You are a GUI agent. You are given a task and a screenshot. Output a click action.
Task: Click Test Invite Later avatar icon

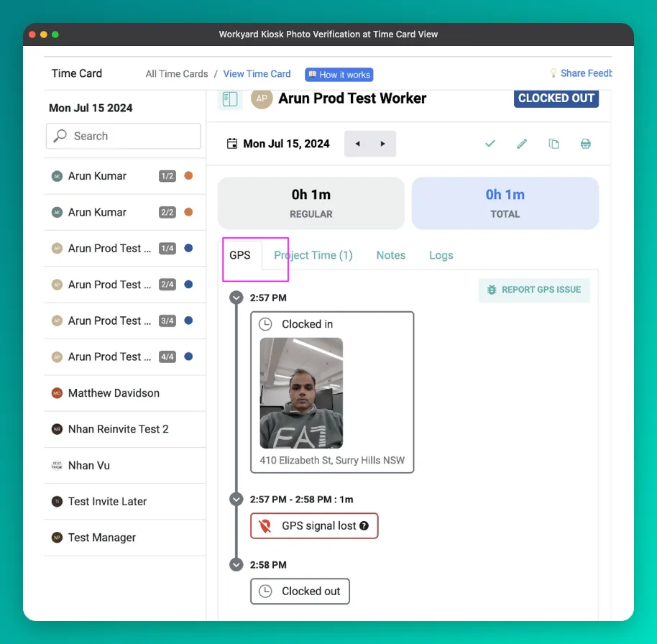tap(57, 501)
